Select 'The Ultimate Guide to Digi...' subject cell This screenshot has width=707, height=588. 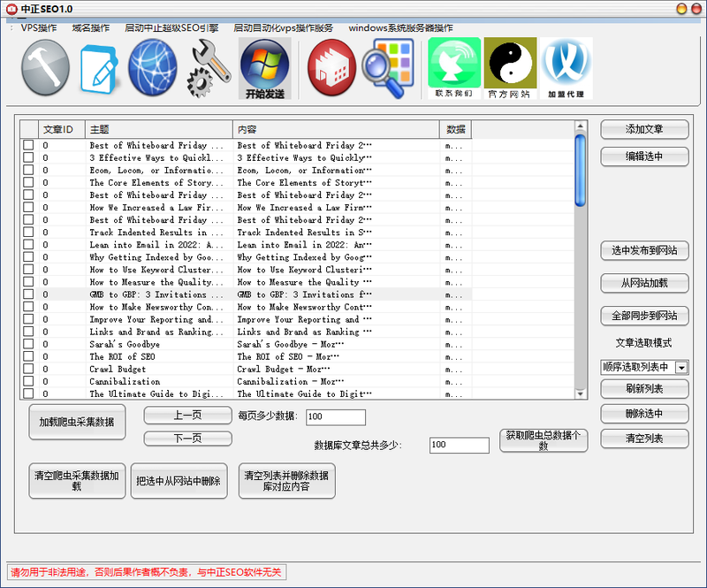coord(159,393)
